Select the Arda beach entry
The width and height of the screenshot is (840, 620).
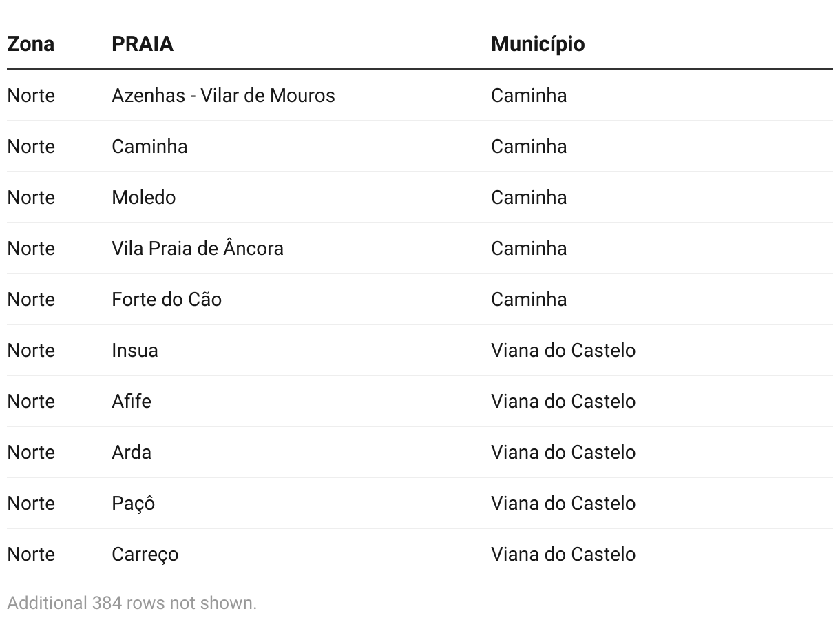point(132,452)
